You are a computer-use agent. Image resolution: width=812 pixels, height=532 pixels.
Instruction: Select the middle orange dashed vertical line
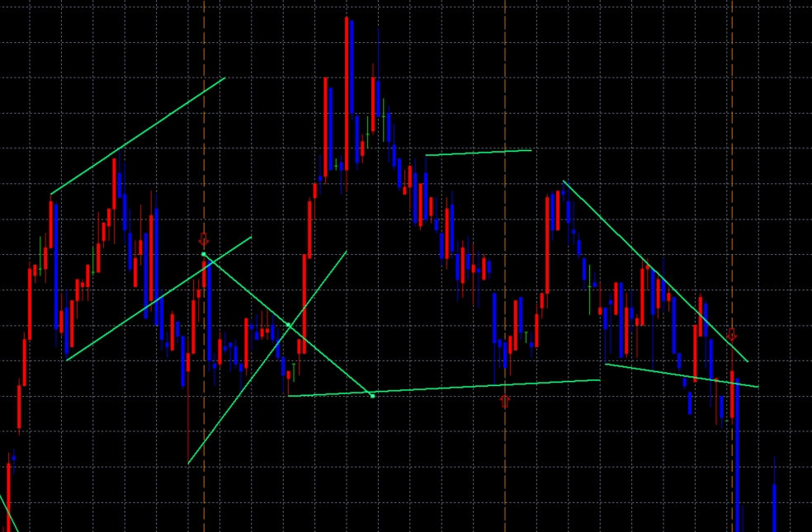point(505,266)
